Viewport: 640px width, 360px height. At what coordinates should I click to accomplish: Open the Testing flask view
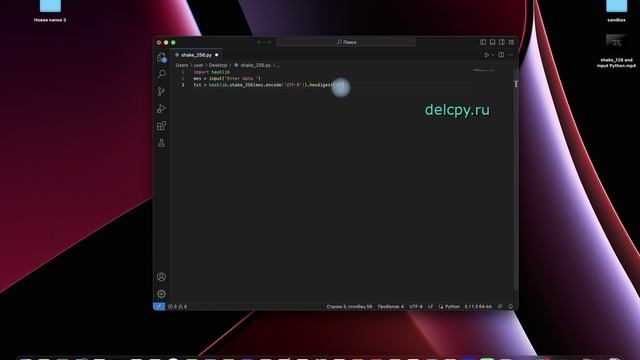[x=162, y=143]
